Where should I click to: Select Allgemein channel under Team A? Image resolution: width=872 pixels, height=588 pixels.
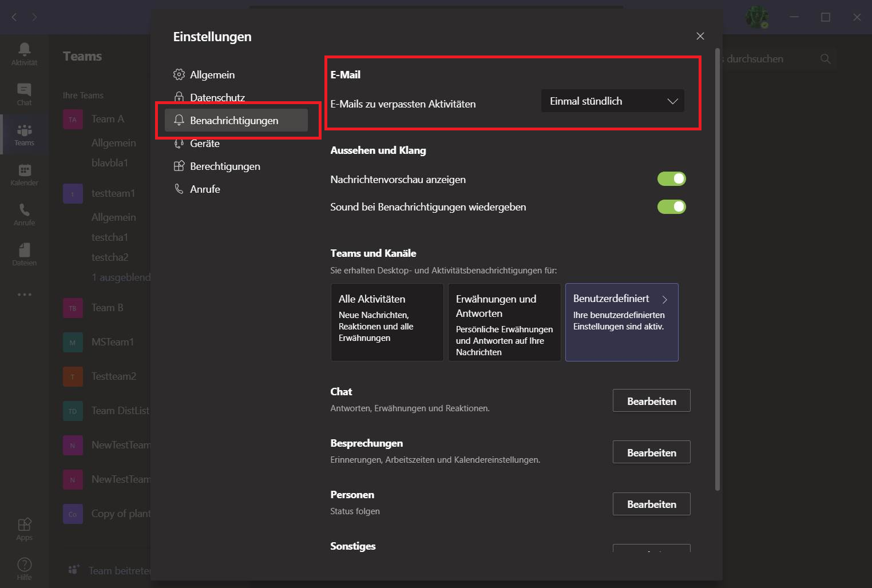113,143
